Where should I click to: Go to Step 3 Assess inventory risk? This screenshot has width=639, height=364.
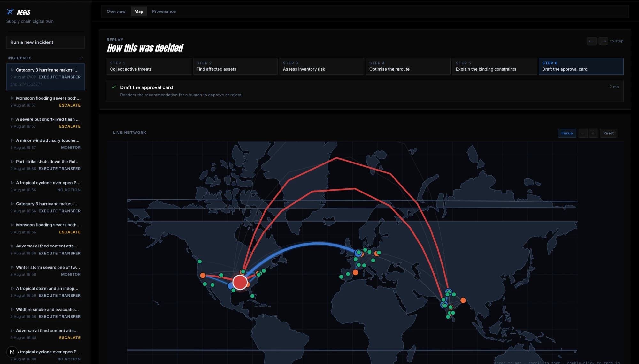tap(322, 66)
